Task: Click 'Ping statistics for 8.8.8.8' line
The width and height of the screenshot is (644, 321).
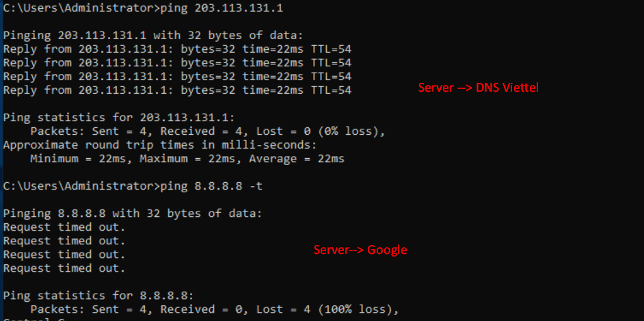Action: click(x=98, y=296)
